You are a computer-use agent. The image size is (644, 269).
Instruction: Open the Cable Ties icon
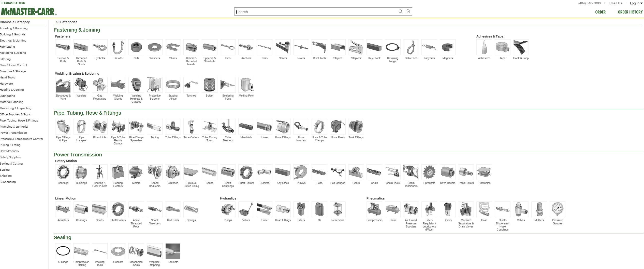[x=411, y=47]
